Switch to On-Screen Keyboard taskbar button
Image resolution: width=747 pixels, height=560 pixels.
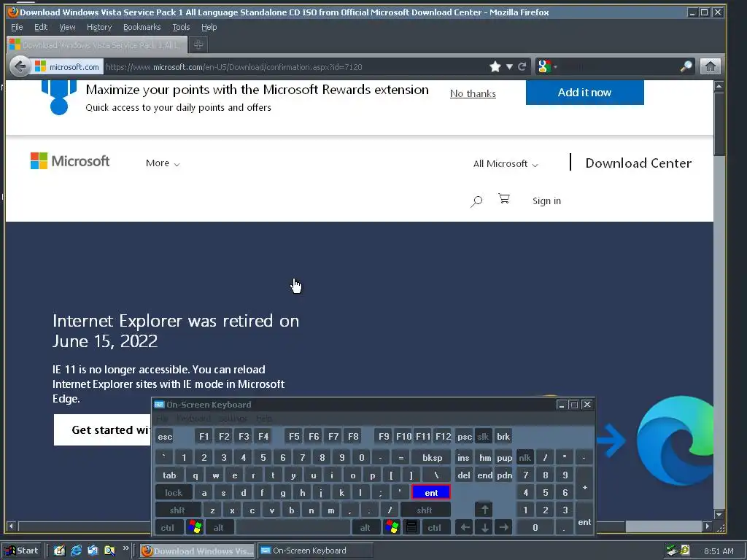pyautogui.click(x=315, y=551)
